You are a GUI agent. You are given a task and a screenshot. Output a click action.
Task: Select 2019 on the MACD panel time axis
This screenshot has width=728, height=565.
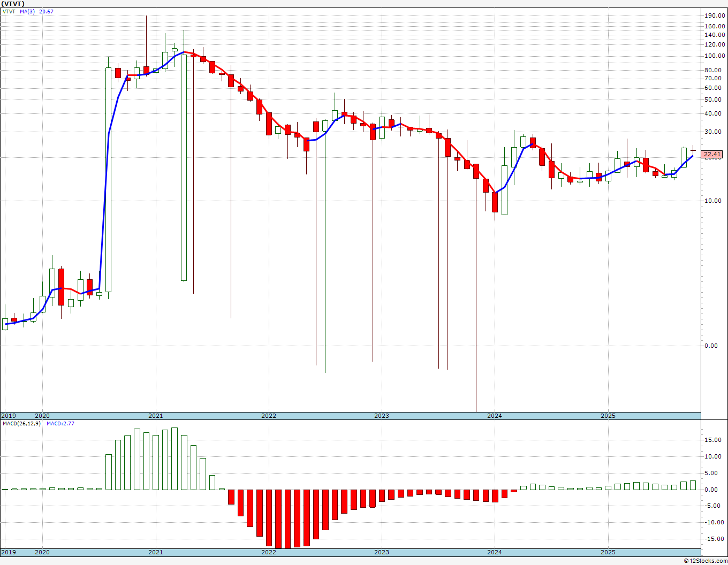8,552
